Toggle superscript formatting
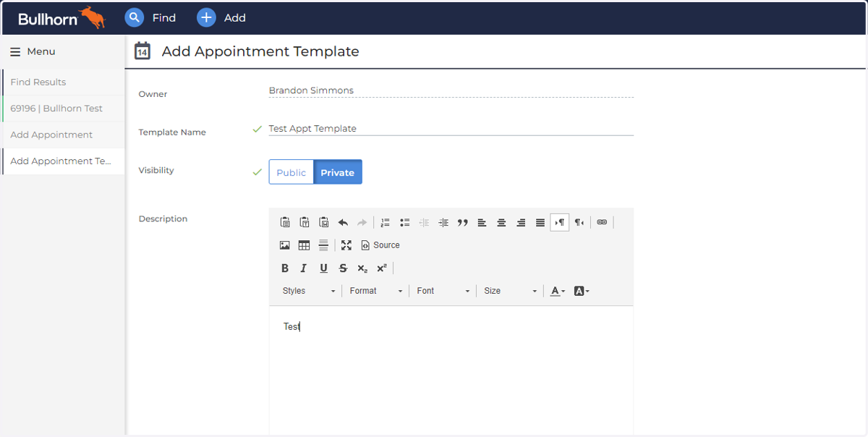 point(382,268)
